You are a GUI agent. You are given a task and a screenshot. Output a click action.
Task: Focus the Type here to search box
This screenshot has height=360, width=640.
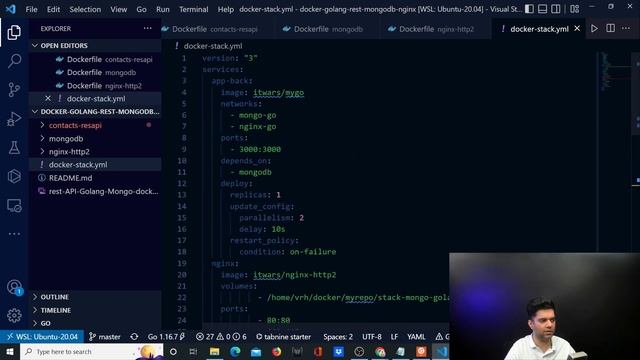(91, 351)
